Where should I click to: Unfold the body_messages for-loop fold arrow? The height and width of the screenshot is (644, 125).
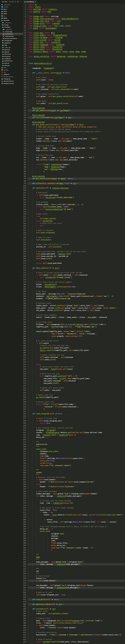(27, 564)
